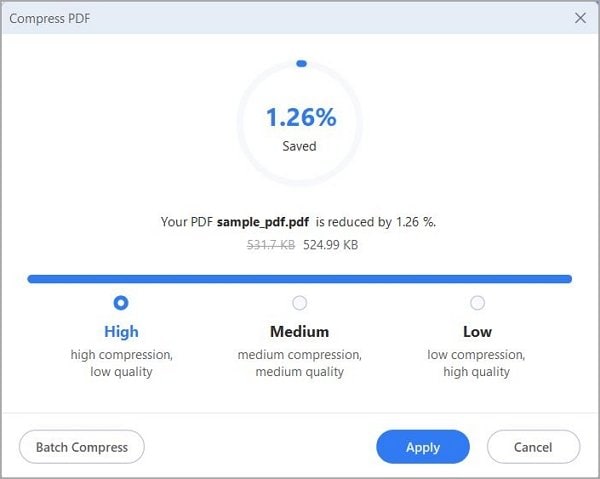Click the 1.26% saved percentage

[300, 117]
